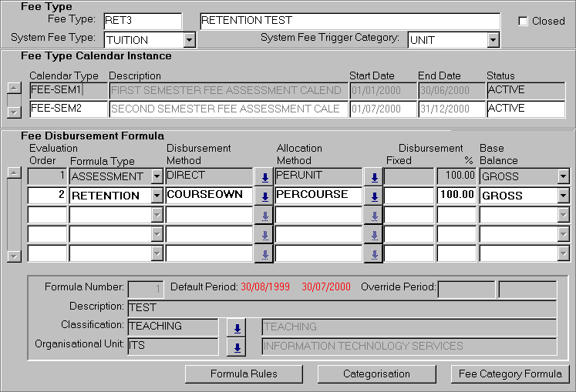Open Allocation Method lookup for PERUNIT row

[373, 176]
